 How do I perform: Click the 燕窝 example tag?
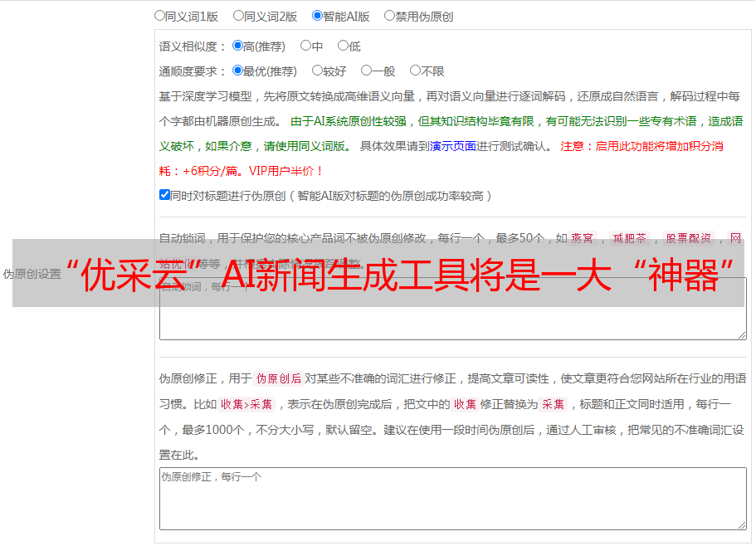click(582, 238)
